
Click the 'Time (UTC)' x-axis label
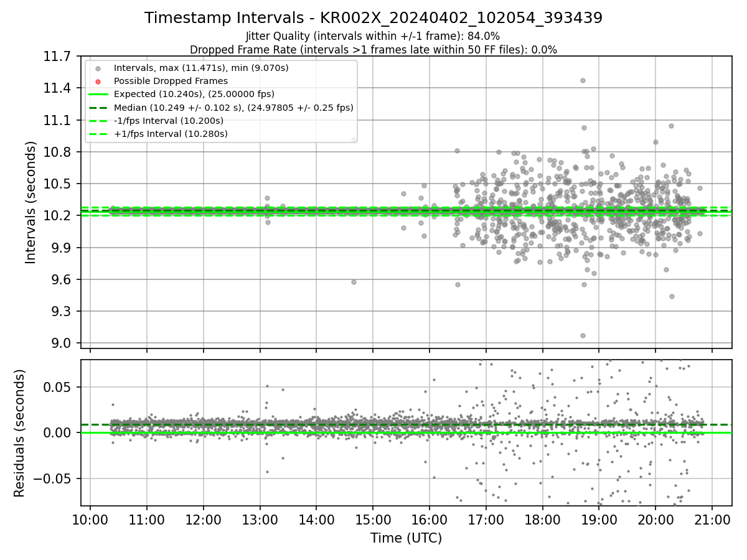[406, 538]
